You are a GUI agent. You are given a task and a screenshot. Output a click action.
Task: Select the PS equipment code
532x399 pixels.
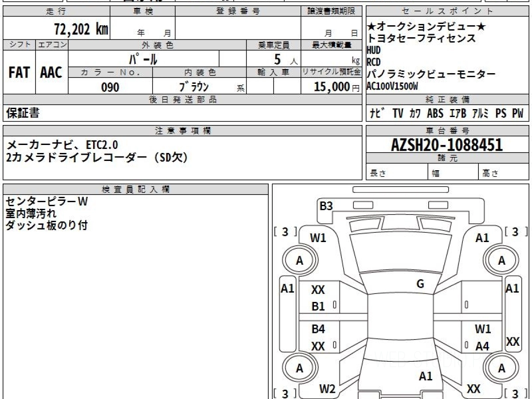pyautogui.click(x=501, y=113)
